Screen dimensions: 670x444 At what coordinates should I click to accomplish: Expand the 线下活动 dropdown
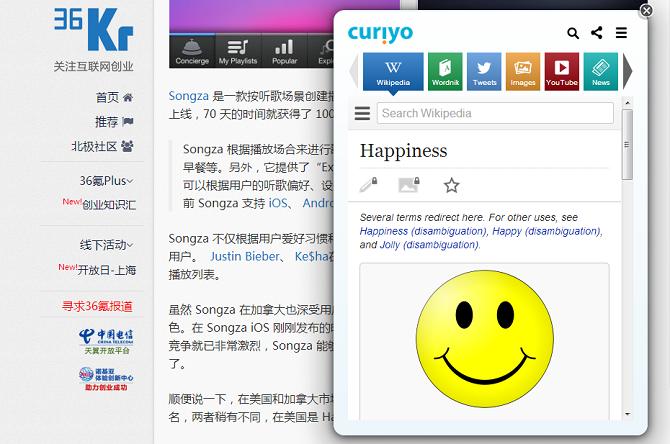(106, 245)
